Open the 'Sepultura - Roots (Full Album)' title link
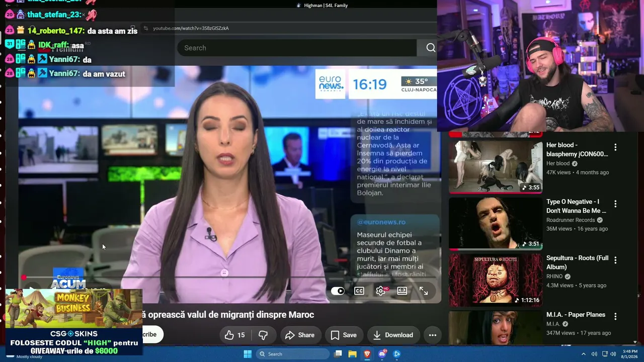Screen dimensions: 644x362 (x=578, y=262)
